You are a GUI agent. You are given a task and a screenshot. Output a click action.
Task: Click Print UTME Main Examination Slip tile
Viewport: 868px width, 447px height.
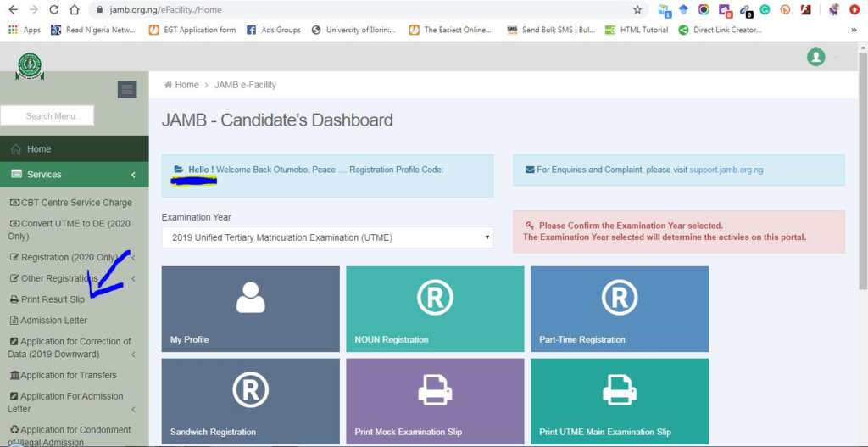(x=619, y=401)
